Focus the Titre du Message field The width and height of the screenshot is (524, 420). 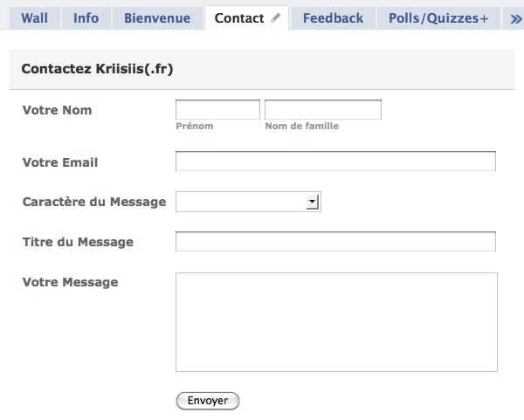tap(335, 242)
